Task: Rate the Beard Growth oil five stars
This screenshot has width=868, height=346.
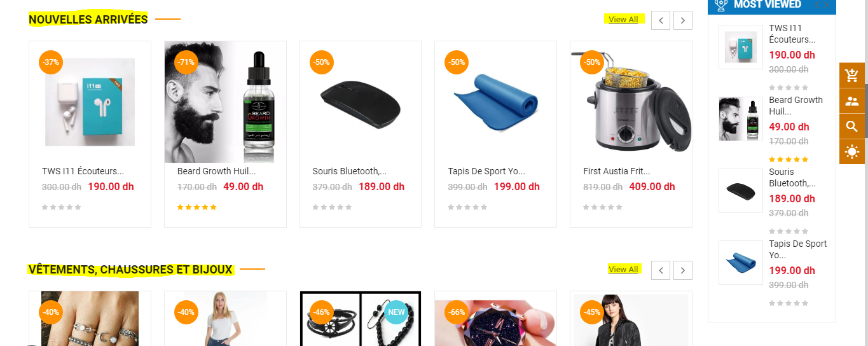Action: click(x=214, y=207)
